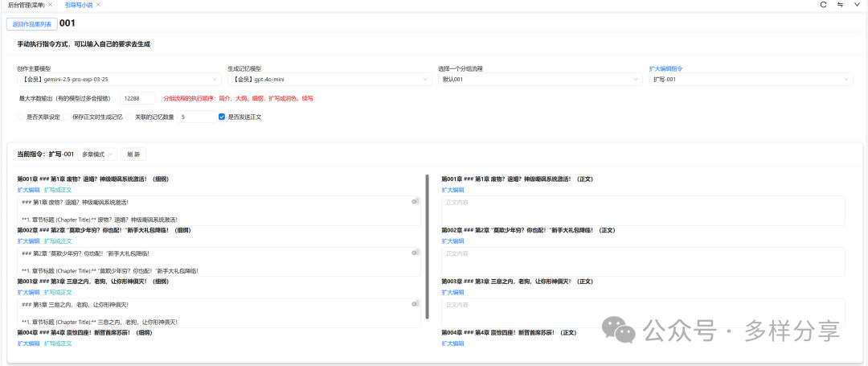Click the 最大字数输出 field showing 12288

coord(137,99)
